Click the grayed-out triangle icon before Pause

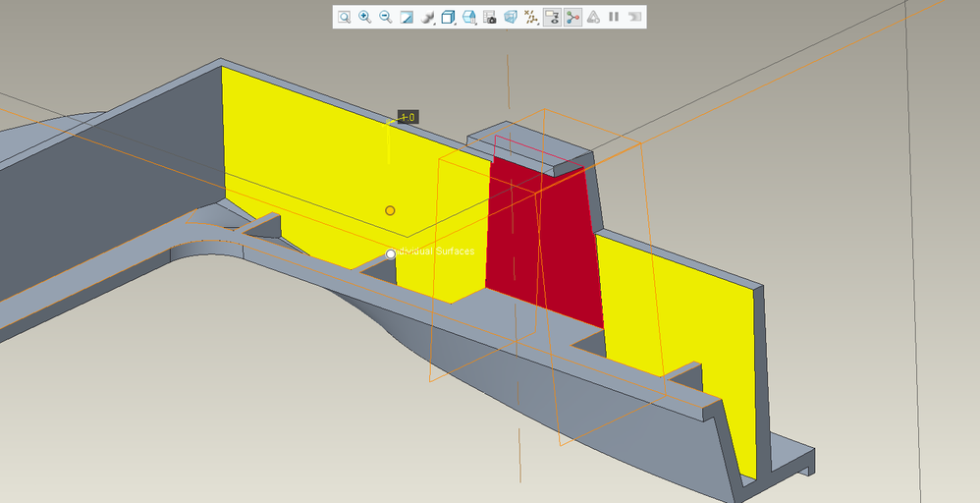tap(593, 17)
